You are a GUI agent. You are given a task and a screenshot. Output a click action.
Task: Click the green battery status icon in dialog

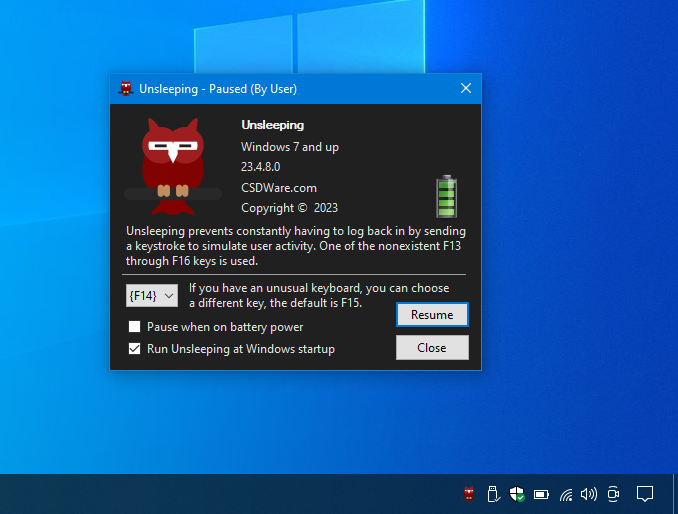point(446,196)
